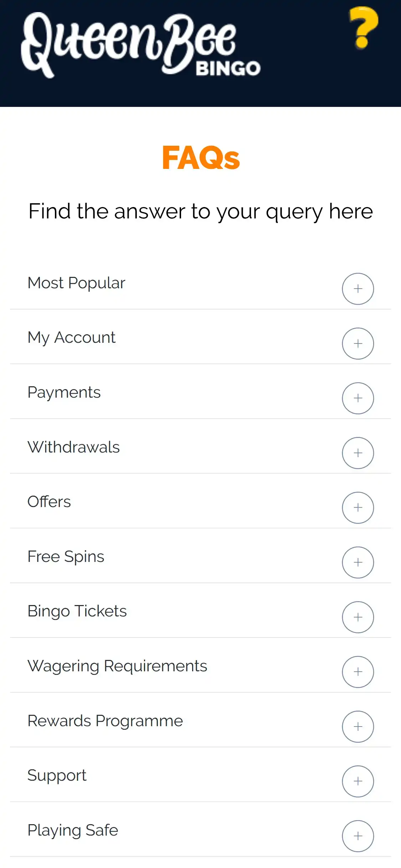Click the plus icon beside My Account
Screen dimensions: 401x868
pos(358,343)
